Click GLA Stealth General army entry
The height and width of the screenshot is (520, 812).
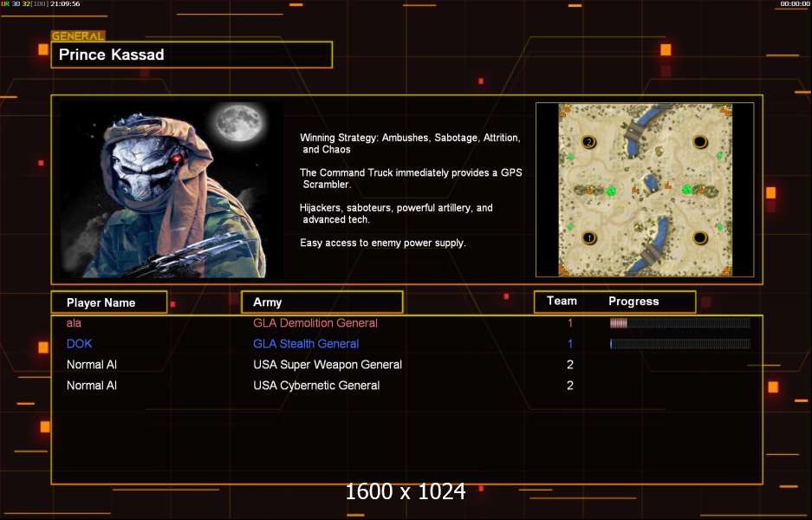(x=306, y=344)
